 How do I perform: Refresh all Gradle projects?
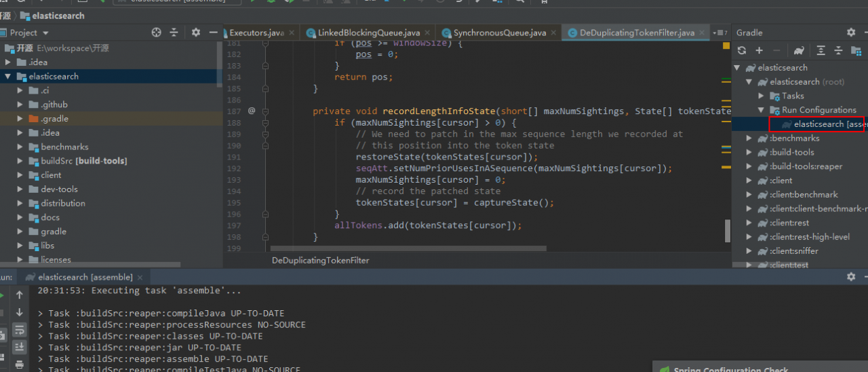[742, 50]
